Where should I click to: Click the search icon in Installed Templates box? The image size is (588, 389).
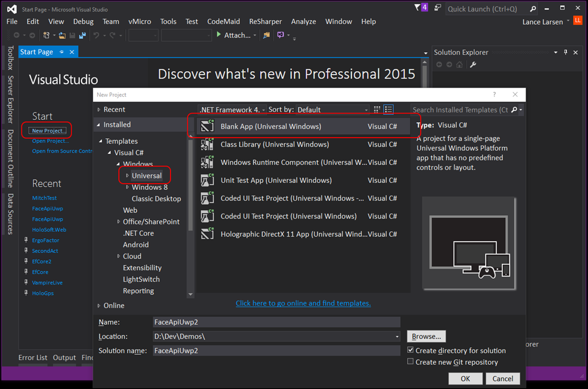(514, 110)
